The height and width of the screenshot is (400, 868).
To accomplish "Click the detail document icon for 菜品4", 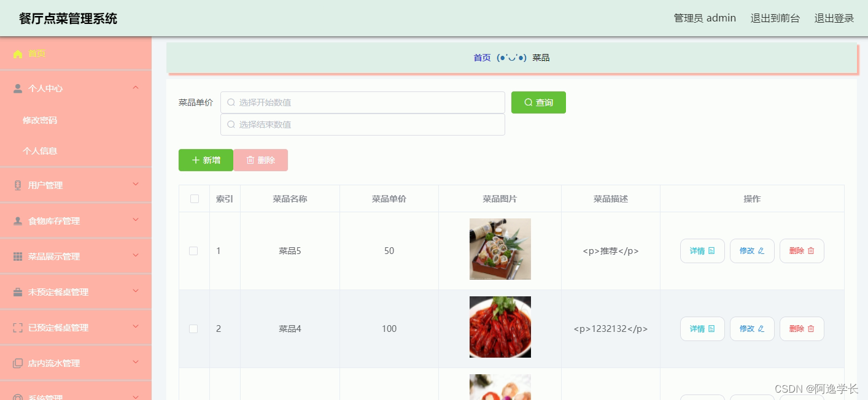I will [x=711, y=329].
